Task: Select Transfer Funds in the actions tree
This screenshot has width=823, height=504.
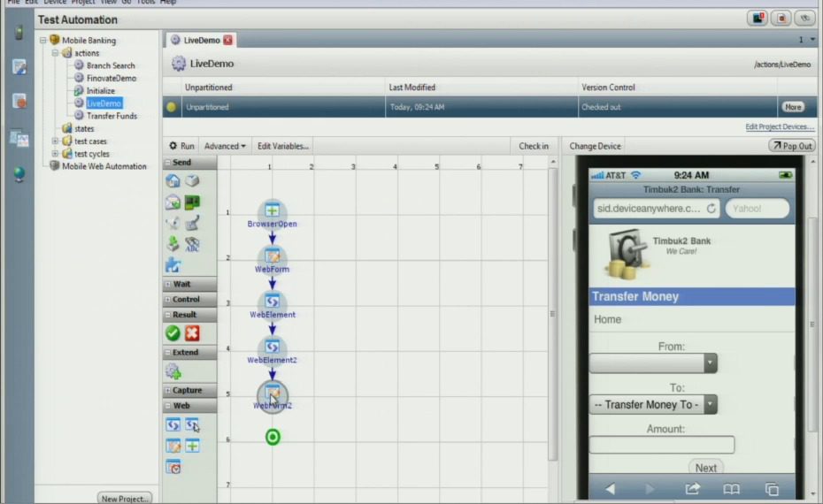Action: click(x=112, y=116)
